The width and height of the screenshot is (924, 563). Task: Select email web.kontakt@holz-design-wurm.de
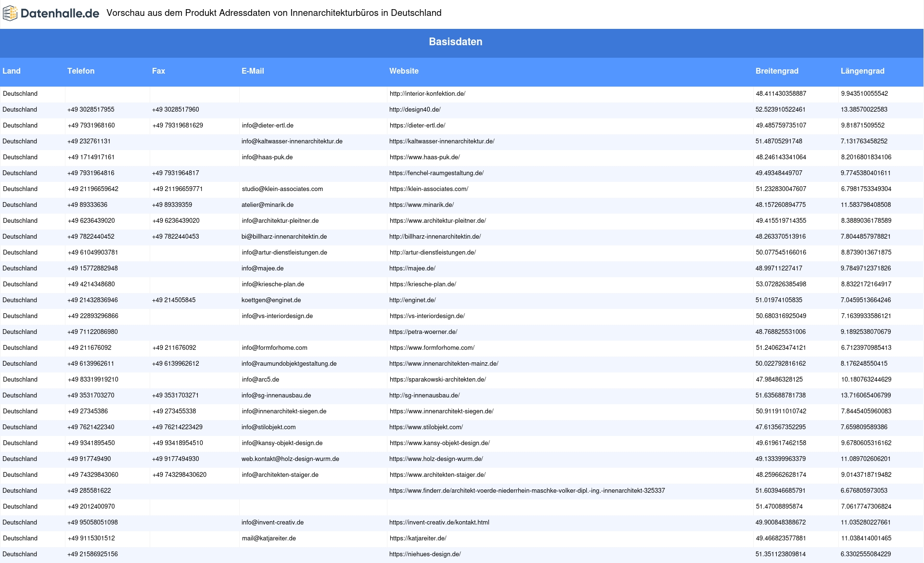click(290, 459)
